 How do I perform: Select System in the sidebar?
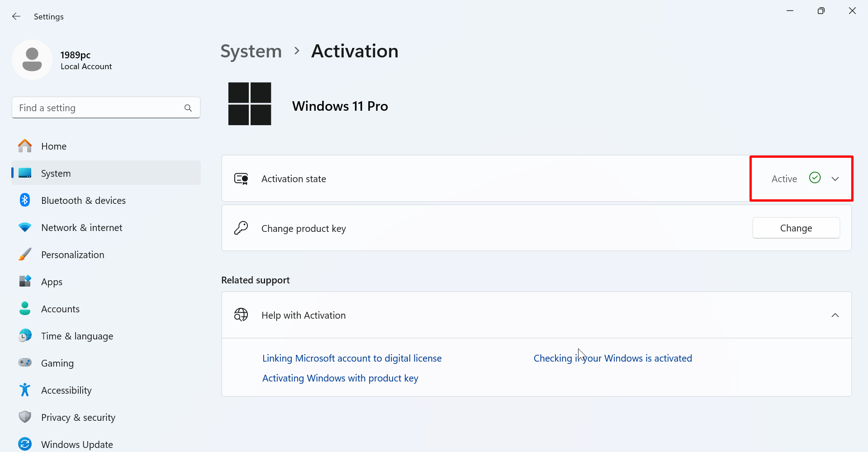click(106, 173)
